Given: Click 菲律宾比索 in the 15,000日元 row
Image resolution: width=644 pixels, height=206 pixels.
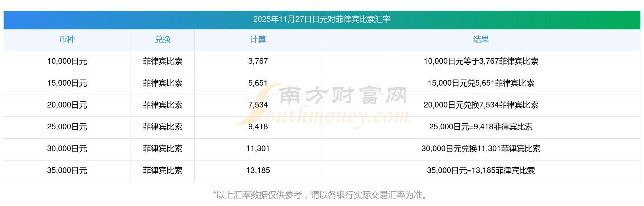Looking at the screenshot, I should (x=162, y=83).
